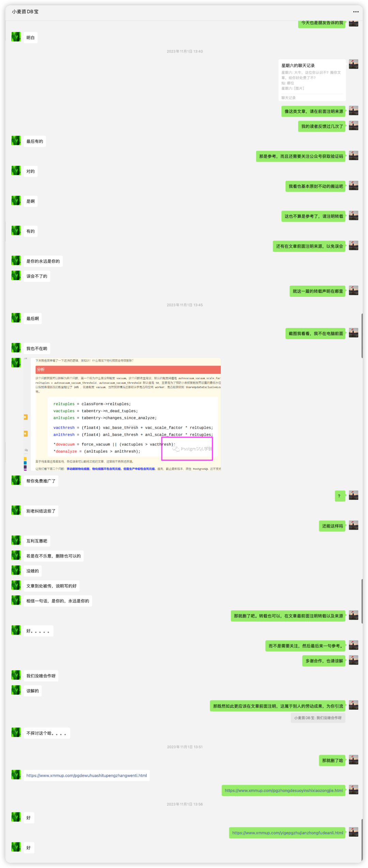Select message 还有在文章前面注明来源，以免误会
368x868 pixels.
click(309, 246)
